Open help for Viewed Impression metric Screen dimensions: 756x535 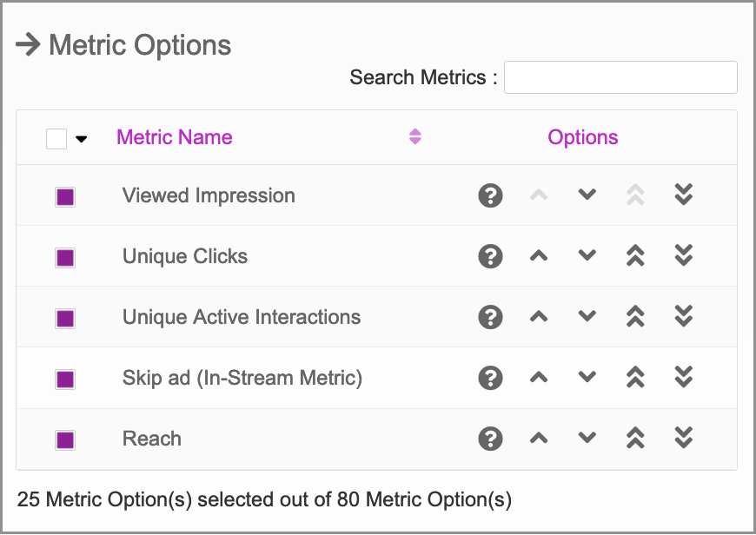tap(490, 195)
